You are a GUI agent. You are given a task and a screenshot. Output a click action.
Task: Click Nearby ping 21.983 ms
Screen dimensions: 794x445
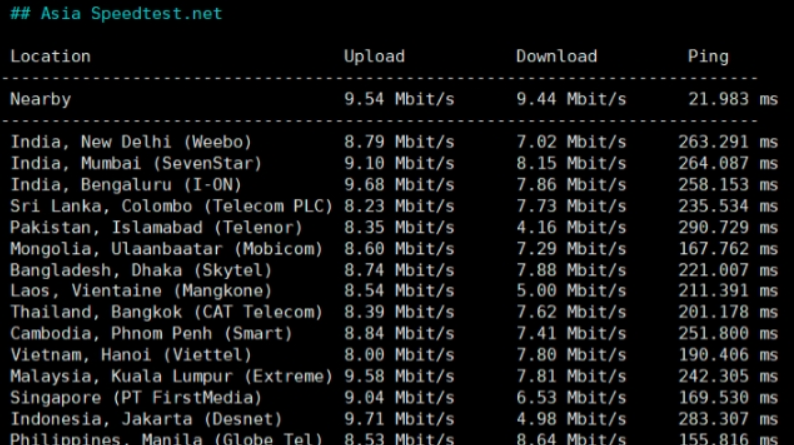(x=733, y=99)
